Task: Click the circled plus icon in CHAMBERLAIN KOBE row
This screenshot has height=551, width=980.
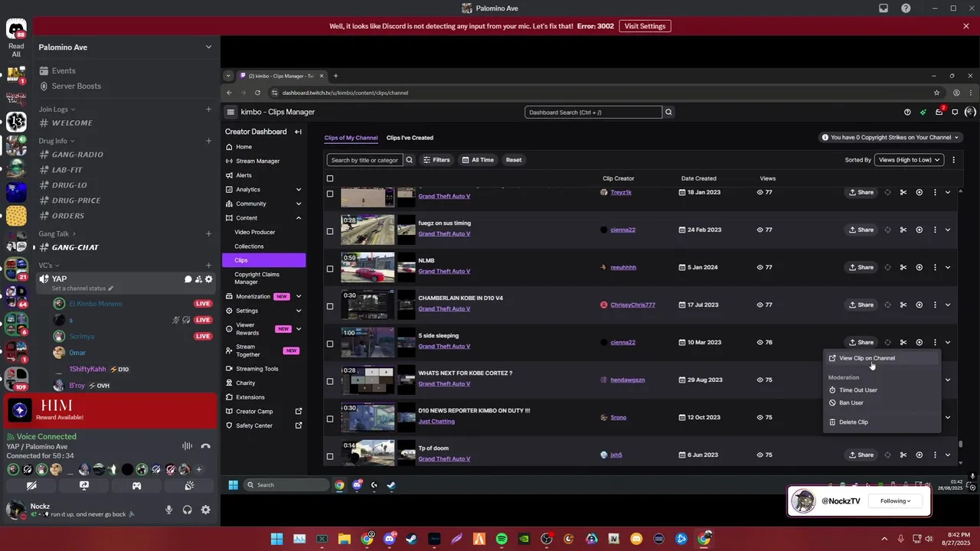Action: 920,305
